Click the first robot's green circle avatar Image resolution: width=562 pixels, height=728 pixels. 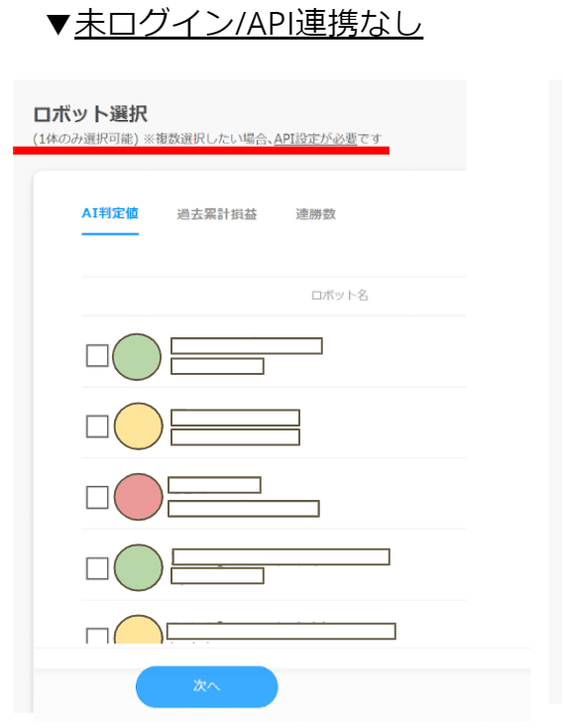coord(137,357)
